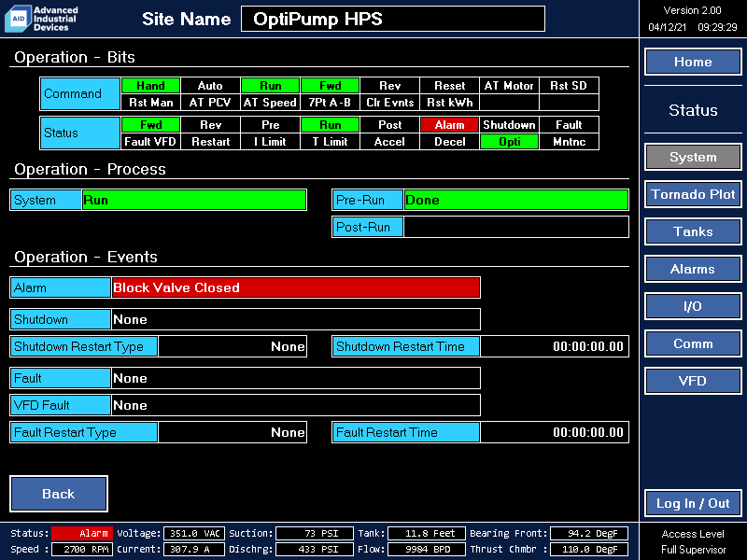Click the empty Post-Run value field
The height and width of the screenshot is (560, 747).
pyautogui.click(x=516, y=227)
